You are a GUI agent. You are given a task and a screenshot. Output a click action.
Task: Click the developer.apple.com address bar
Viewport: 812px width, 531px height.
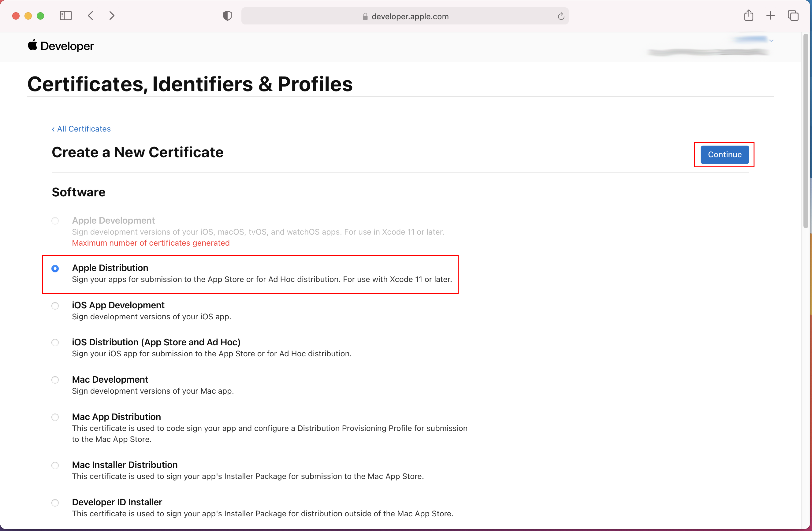click(x=409, y=17)
